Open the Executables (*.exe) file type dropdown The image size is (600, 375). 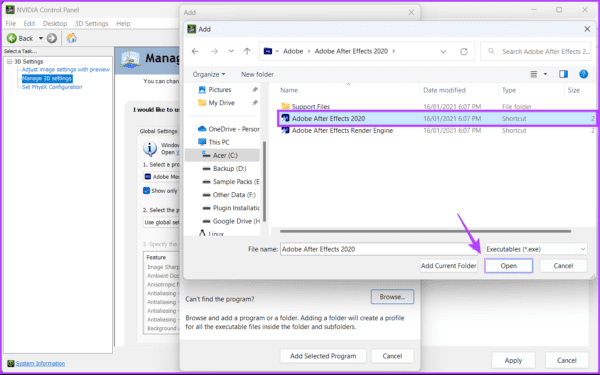point(536,249)
